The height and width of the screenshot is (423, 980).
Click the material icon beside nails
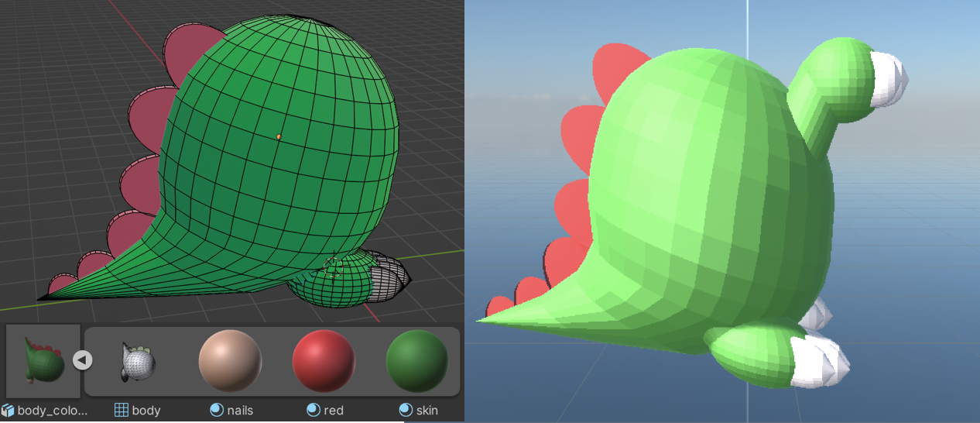217,410
